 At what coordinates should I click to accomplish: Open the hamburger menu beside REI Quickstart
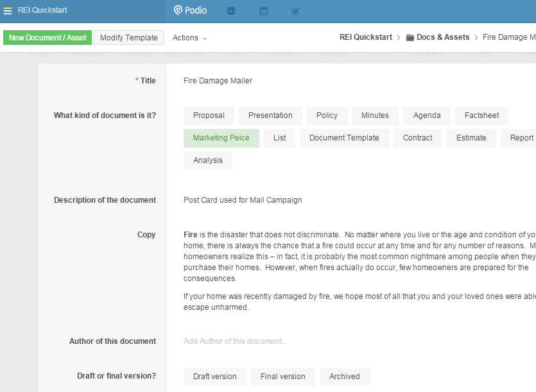(8, 11)
